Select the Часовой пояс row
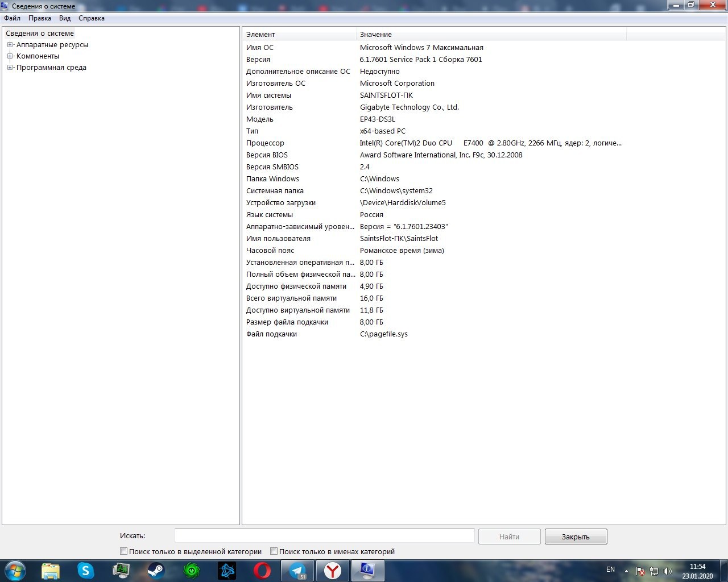 click(x=435, y=250)
